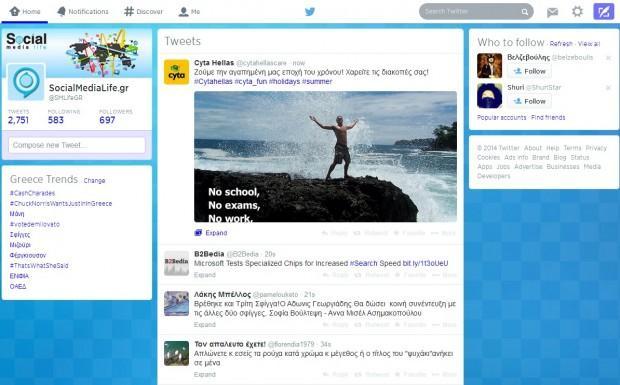Expand the Τον απαλευτο έχετε! tweet
Image resolution: width=620 pixels, height=385 pixels.
[x=205, y=375]
